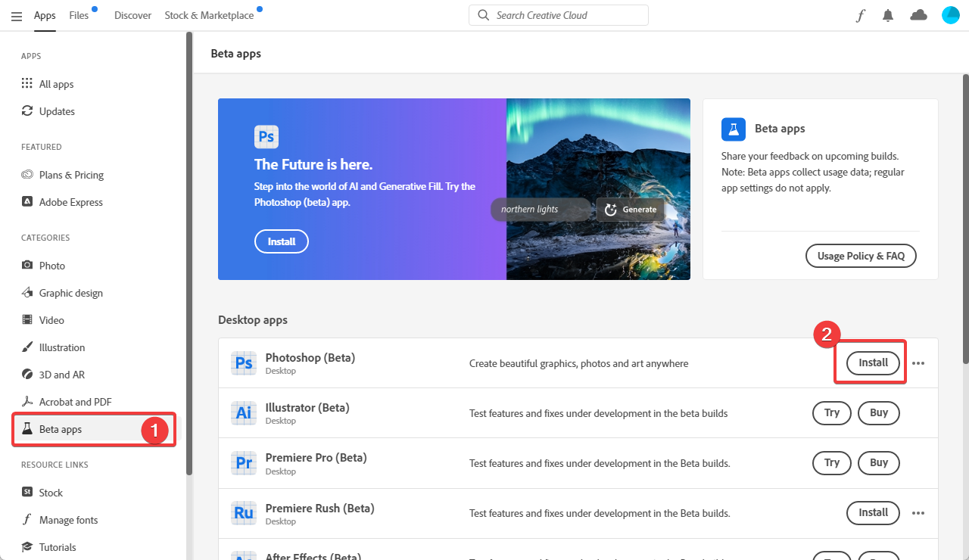The height and width of the screenshot is (560, 969).
Task: Switch to the Apps tab
Action: pyautogui.click(x=45, y=15)
